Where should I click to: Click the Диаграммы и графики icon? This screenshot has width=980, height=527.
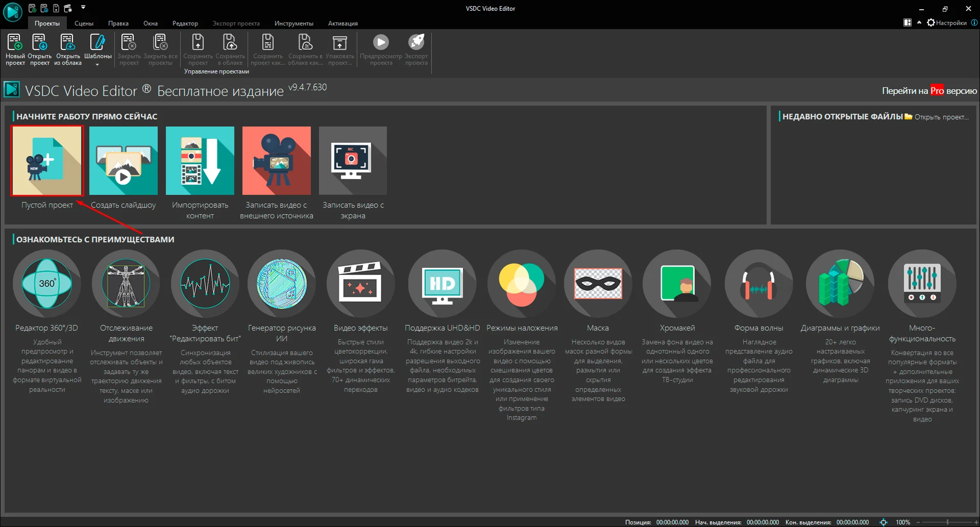(840, 284)
